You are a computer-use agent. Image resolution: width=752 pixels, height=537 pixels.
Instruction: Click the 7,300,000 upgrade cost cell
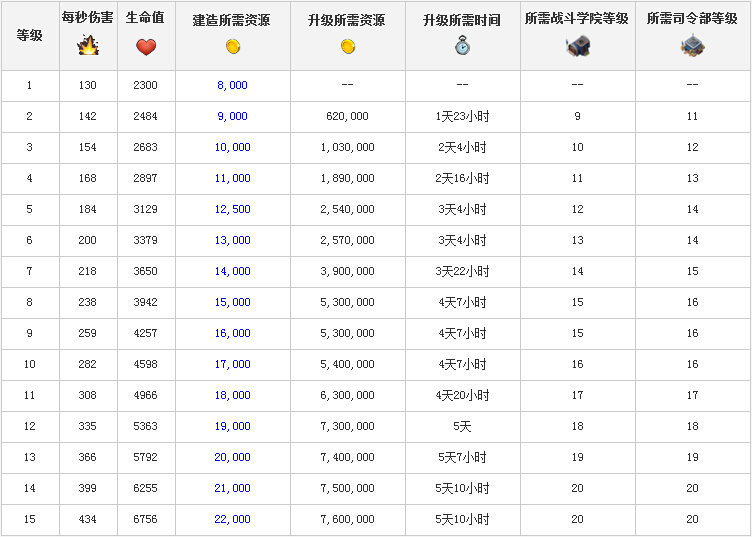pyautogui.click(x=348, y=426)
